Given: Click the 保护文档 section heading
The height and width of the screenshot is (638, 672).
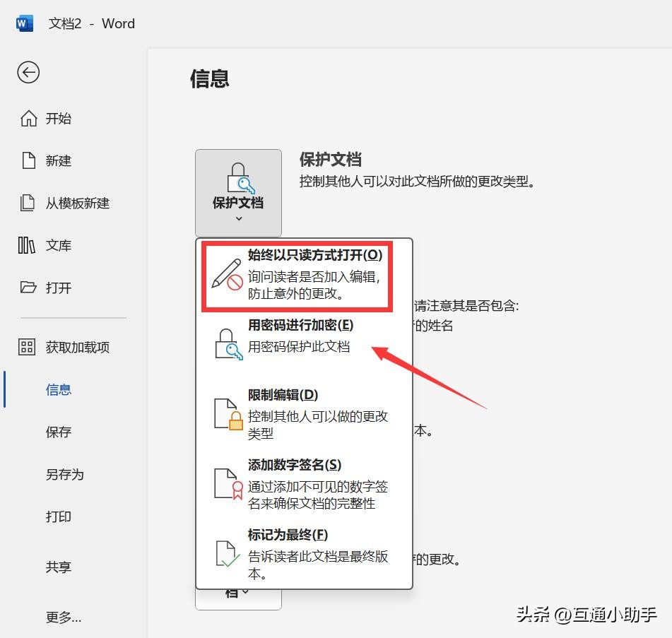Looking at the screenshot, I should coord(331,160).
